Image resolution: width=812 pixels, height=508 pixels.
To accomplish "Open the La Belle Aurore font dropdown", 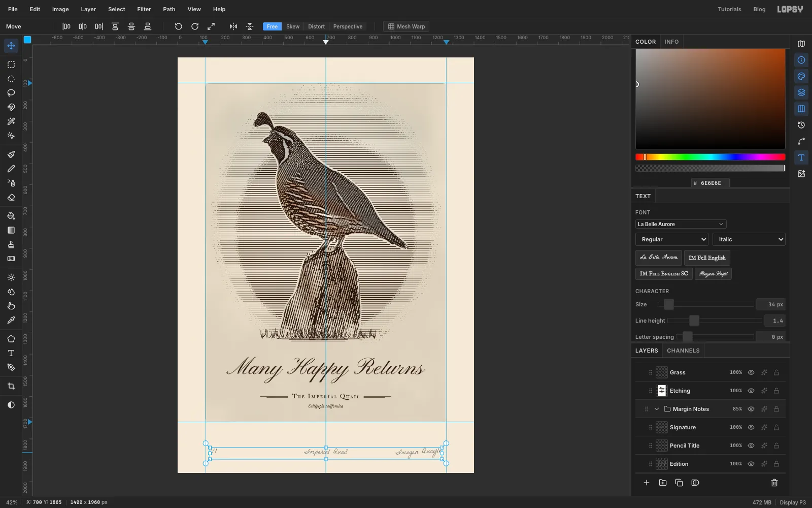I will pos(681,224).
